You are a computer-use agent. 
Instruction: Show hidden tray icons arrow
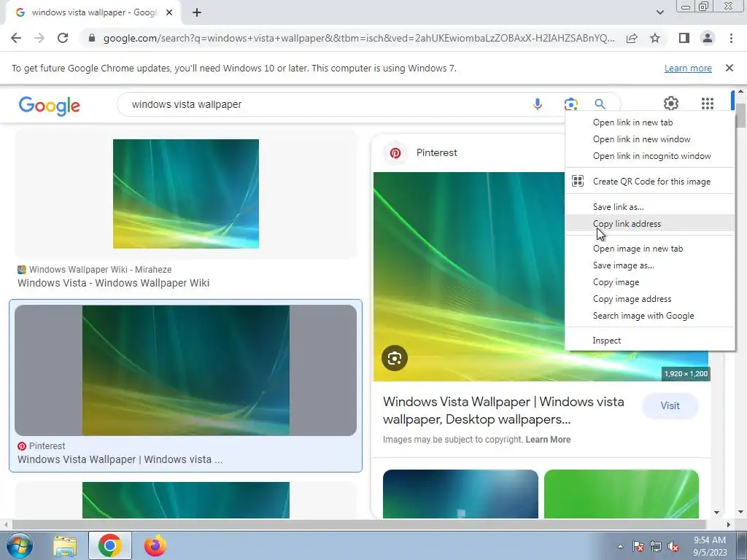[x=620, y=546]
